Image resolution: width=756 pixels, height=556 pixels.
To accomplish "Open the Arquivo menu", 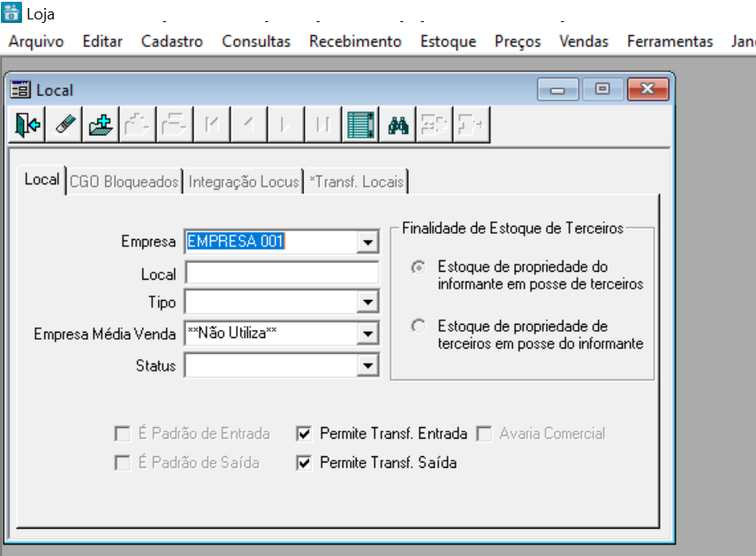I will point(36,41).
